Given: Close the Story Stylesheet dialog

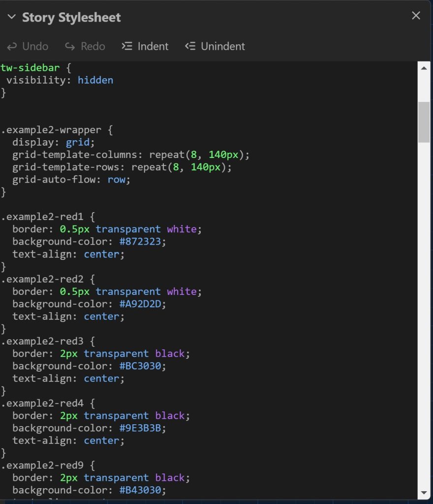Looking at the screenshot, I should pyautogui.click(x=416, y=16).
